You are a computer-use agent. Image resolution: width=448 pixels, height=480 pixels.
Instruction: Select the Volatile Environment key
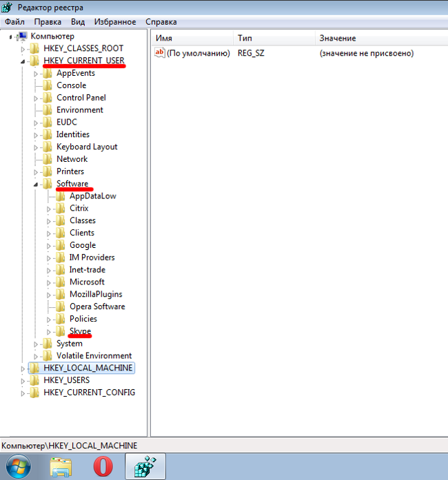coord(94,356)
